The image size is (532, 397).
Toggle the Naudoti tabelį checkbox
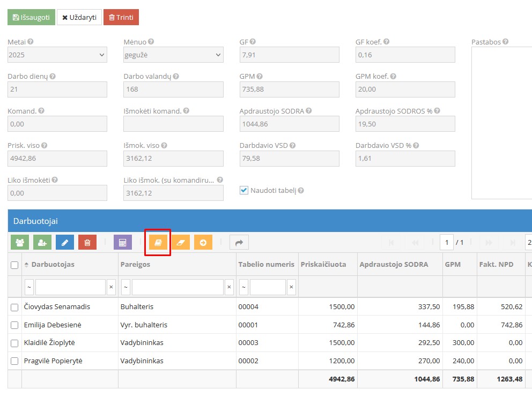tap(244, 190)
